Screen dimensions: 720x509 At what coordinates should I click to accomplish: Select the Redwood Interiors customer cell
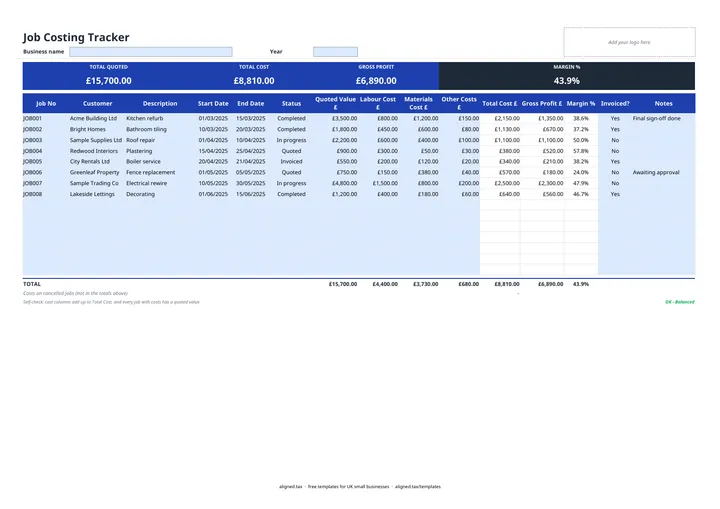[94, 151]
